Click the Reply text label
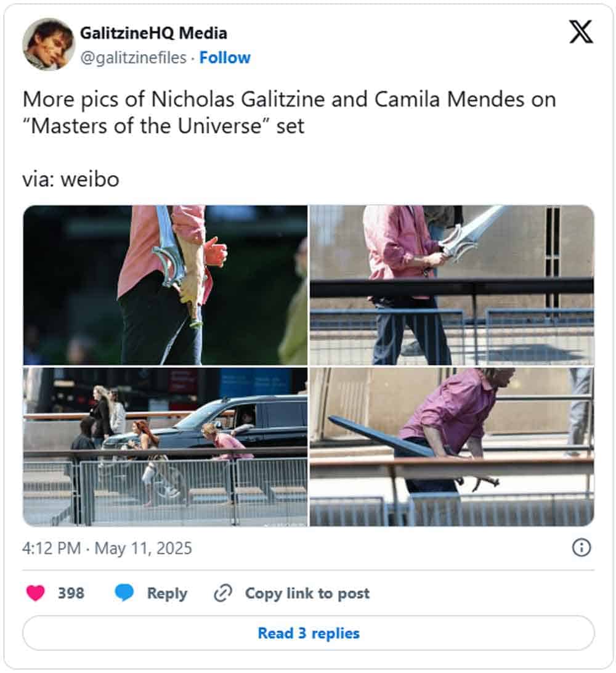Viewport: 616px width, 673px height. tap(167, 593)
